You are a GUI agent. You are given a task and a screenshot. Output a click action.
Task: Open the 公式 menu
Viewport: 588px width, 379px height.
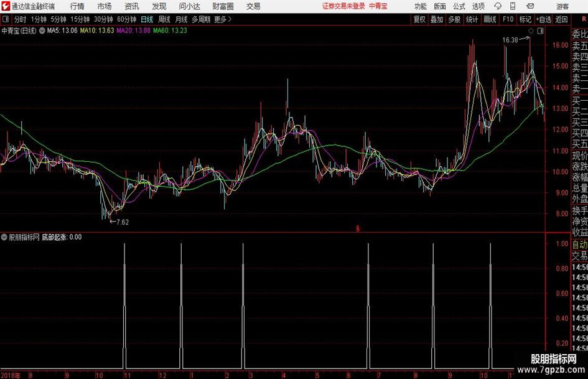pos(459,6)
